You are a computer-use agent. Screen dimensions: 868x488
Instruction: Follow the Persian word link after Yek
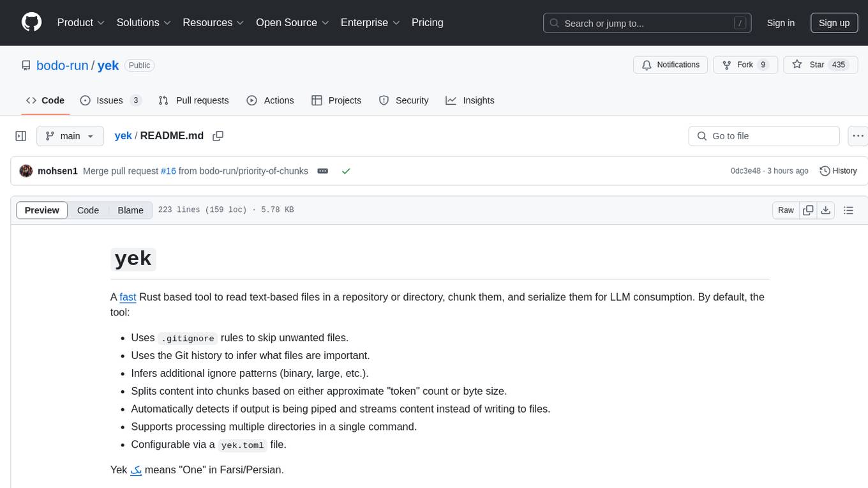(136, 470)
